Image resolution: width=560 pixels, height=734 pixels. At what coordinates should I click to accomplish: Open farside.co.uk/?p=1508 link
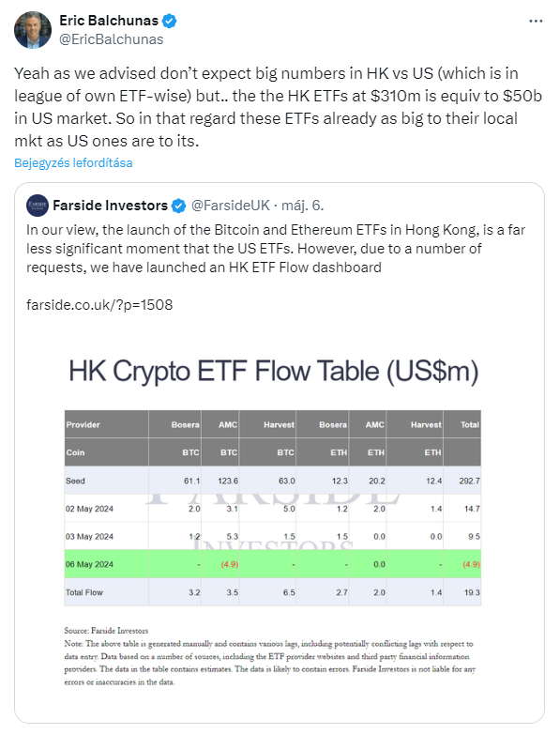click(x=99, y=305)
